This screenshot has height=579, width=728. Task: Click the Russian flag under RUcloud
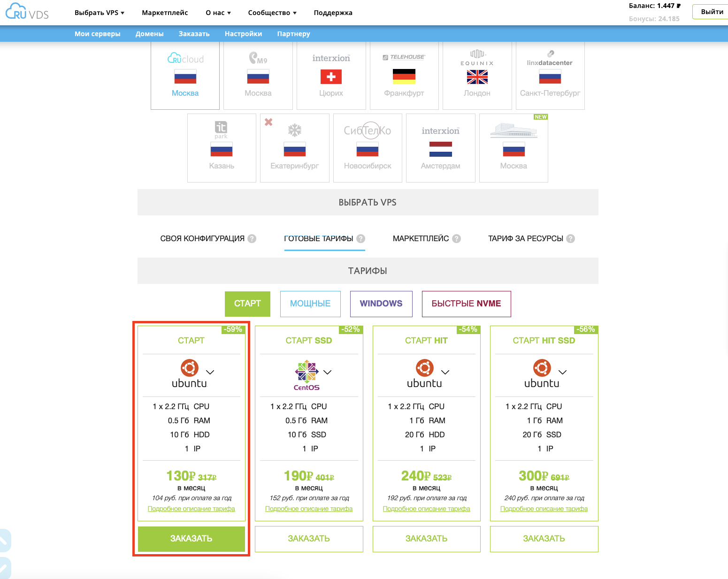tap(185, 76)
